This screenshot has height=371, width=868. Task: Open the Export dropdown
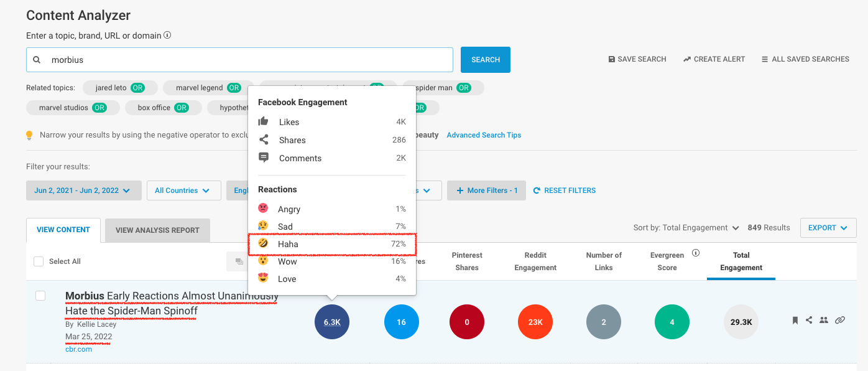coord(828,228)
